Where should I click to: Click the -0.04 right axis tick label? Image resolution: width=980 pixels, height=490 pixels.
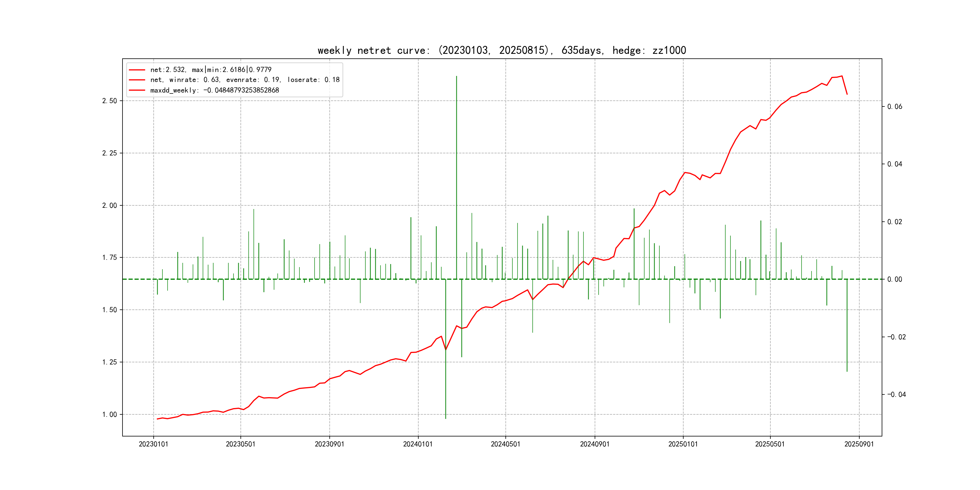coord(896,394)
